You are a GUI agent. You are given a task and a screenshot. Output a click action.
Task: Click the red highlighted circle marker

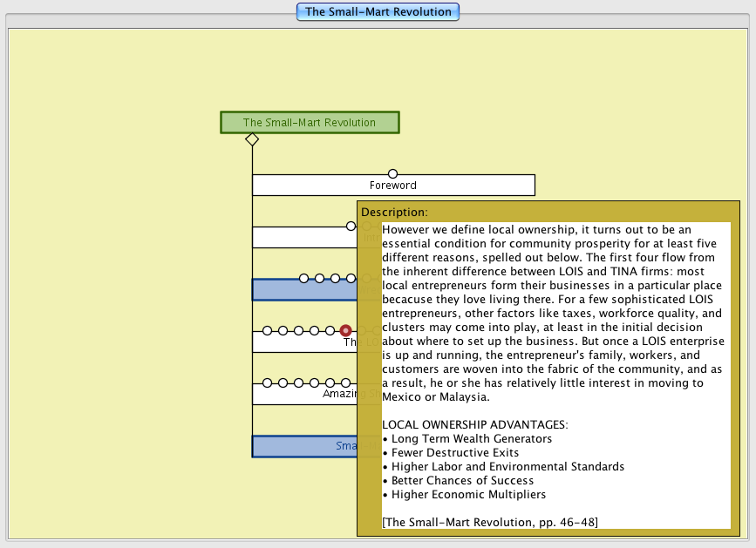(x=346, y=331)
